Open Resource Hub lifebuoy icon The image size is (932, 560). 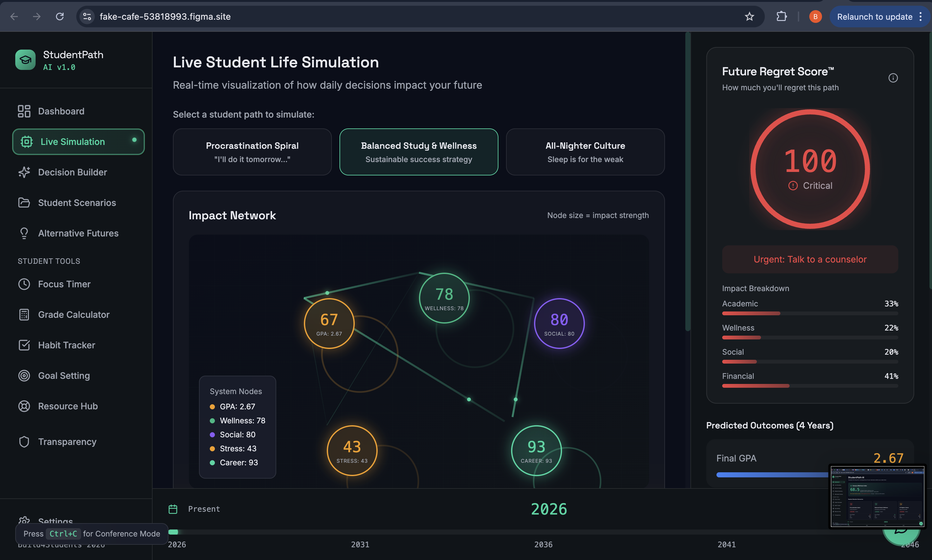[x=24, y=406]
